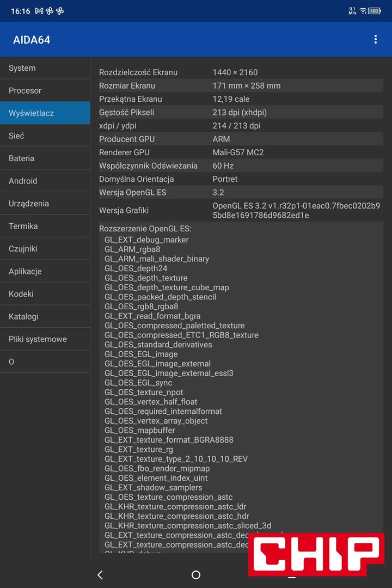Tap the Wersja Grafiki row

[x=240, y=211]
